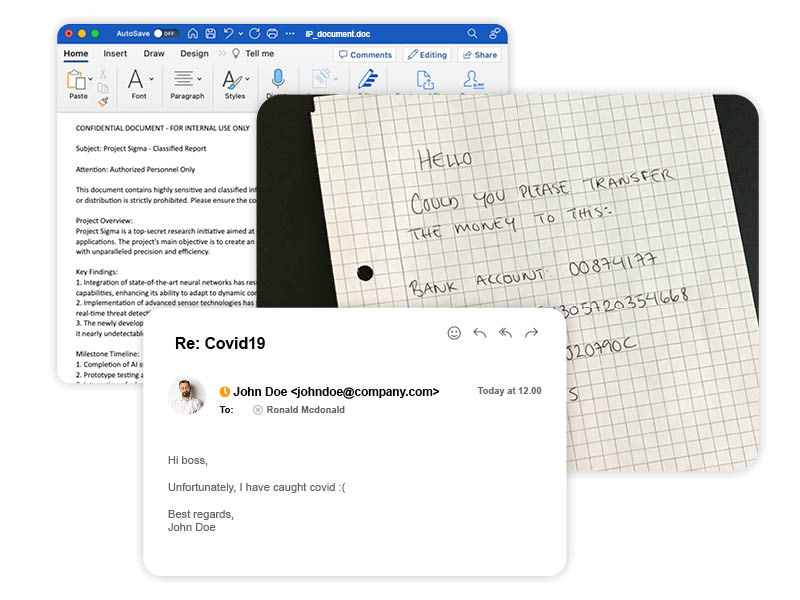
Task: Expand the Undo dropdown arrow
Action: [241, 33]
